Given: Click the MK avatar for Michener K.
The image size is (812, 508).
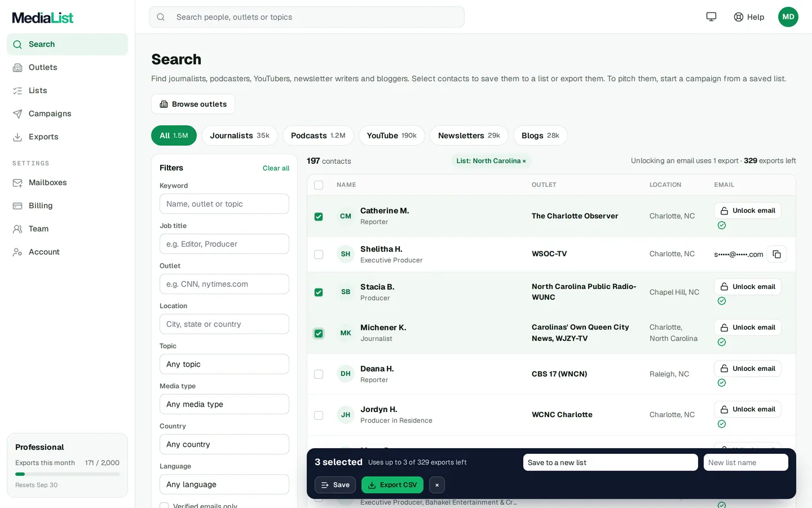Looking at the screenshot, I should tap(346, 333).
